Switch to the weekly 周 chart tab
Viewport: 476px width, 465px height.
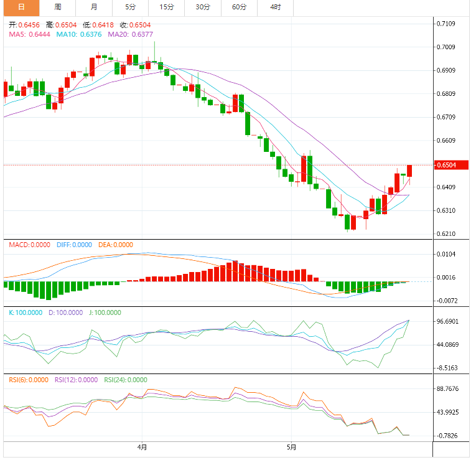pyautogui.click(x=58, y=7)
